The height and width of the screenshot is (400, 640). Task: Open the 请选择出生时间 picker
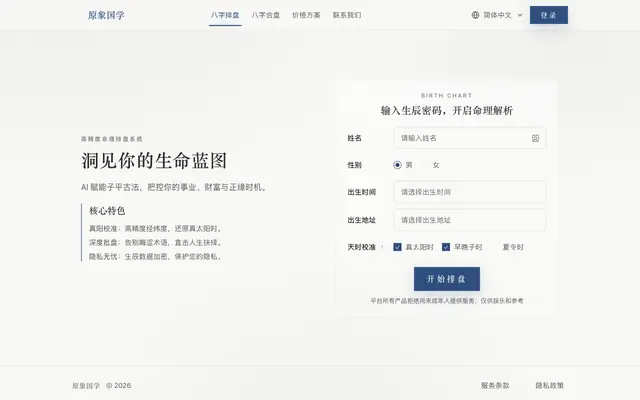coord(470,192)
